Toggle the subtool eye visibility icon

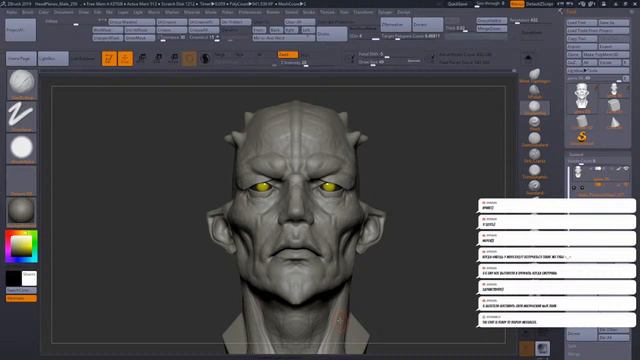click(626, 169)
